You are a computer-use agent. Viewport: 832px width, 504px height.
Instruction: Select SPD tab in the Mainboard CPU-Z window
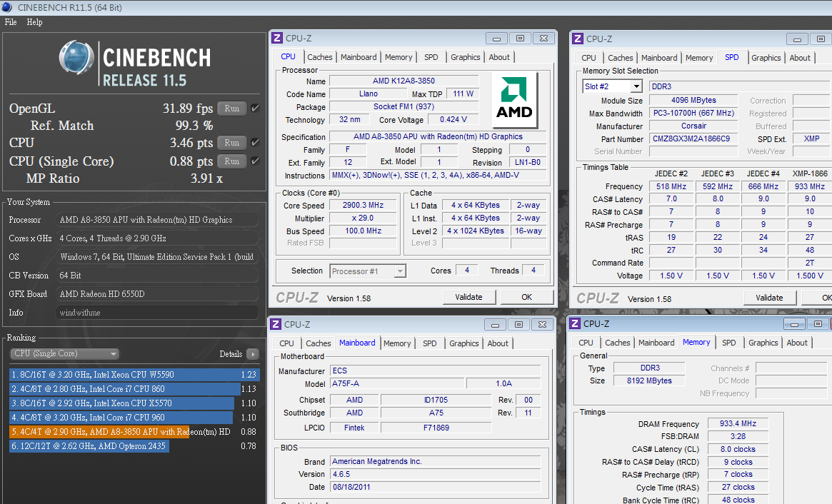(430, 343)
